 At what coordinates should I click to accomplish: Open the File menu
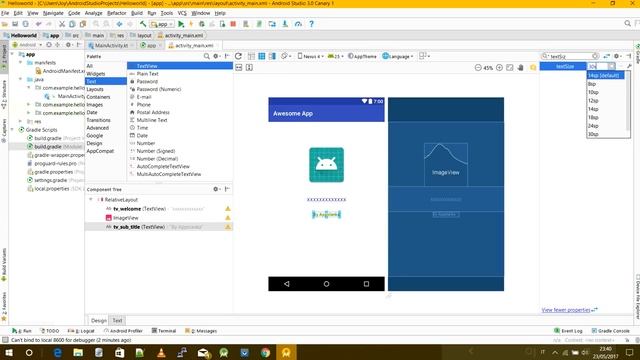tap(5, 13)
